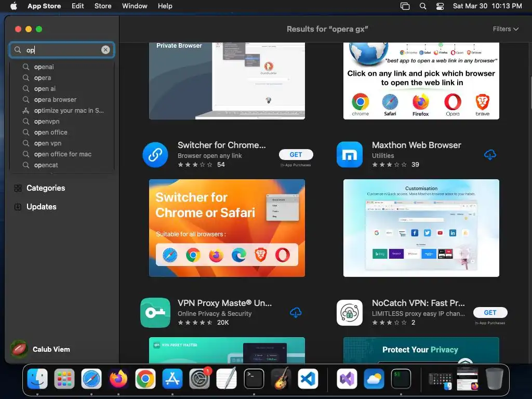The height and width of the screenshot is (399, 532).
Task: Open Calub Viem account avatar
Action: tap(19, 349)
